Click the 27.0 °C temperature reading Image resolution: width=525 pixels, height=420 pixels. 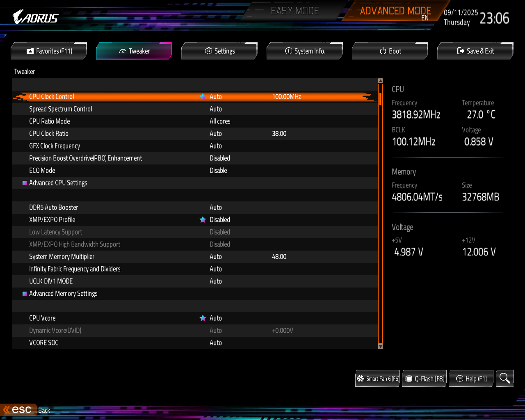tap(481, 114)
